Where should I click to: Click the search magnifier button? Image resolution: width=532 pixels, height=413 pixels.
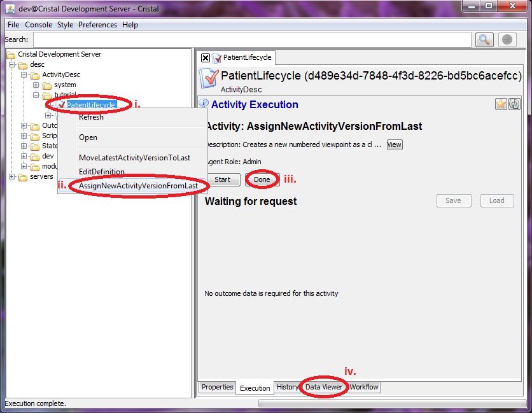coord(484,39)
